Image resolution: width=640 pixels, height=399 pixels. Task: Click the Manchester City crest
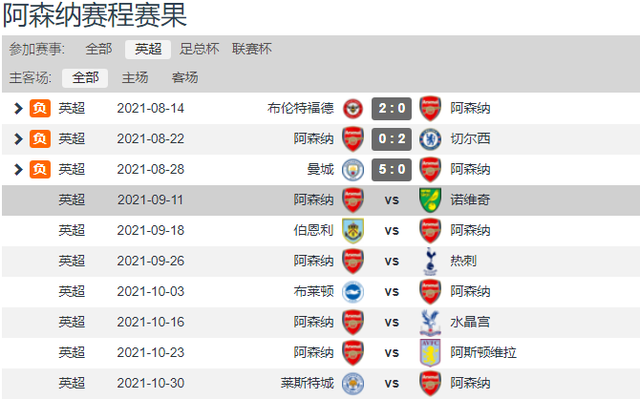point(353,170)
